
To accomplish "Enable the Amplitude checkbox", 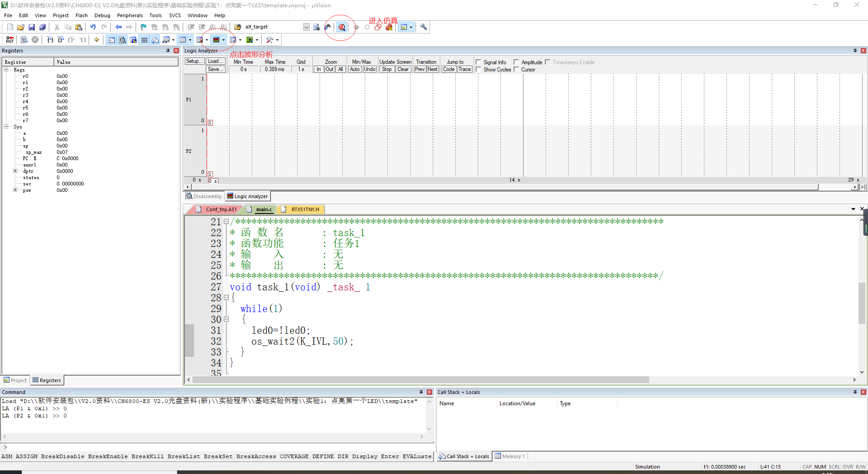I will tap(516, 62).
